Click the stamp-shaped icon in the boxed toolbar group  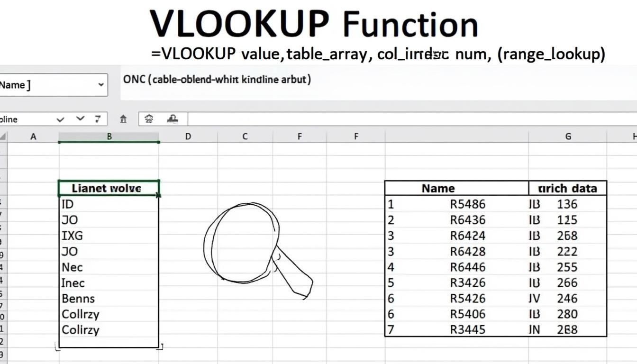click(x=173, y=119)
